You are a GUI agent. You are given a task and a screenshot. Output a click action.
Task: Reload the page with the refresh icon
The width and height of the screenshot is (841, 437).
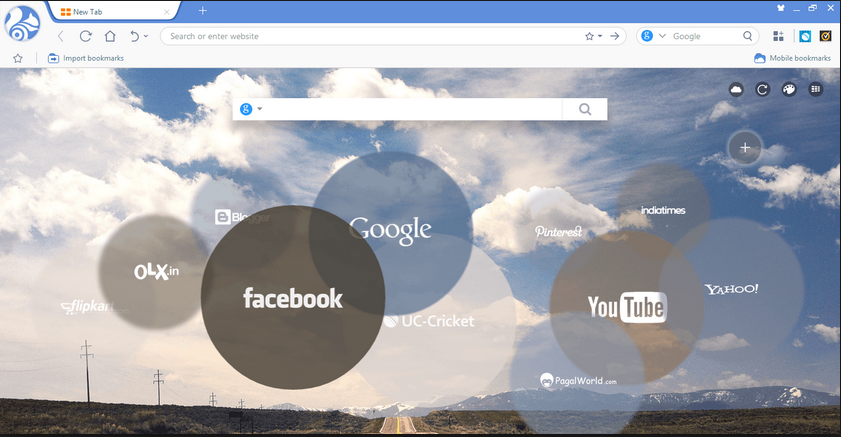point(85,36)
